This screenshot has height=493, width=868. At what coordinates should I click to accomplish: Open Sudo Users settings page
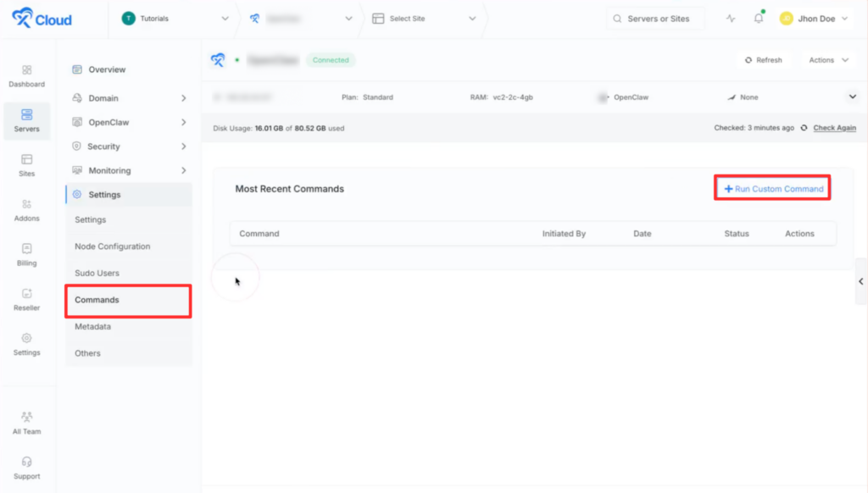tap(97, 274)
